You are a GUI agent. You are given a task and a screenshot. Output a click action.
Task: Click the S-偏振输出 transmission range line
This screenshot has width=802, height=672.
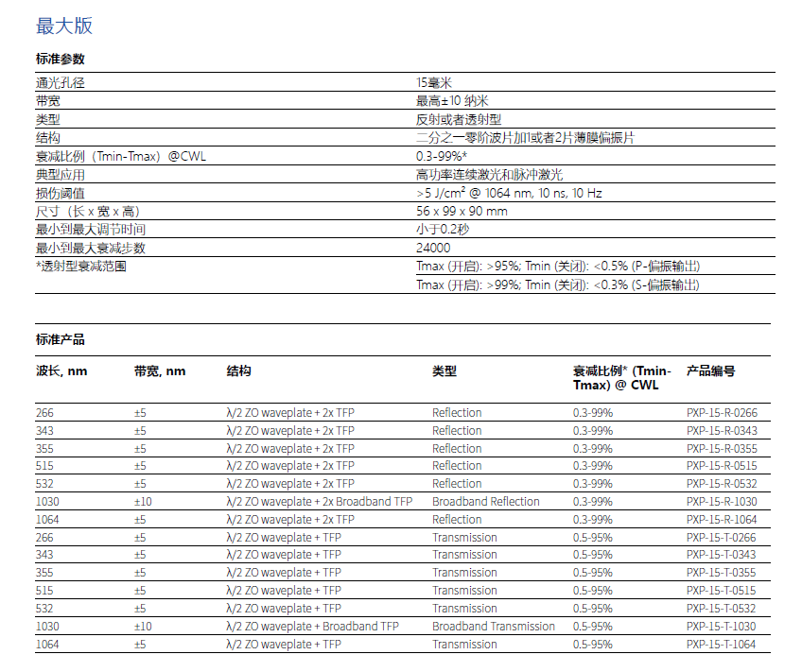557,284
